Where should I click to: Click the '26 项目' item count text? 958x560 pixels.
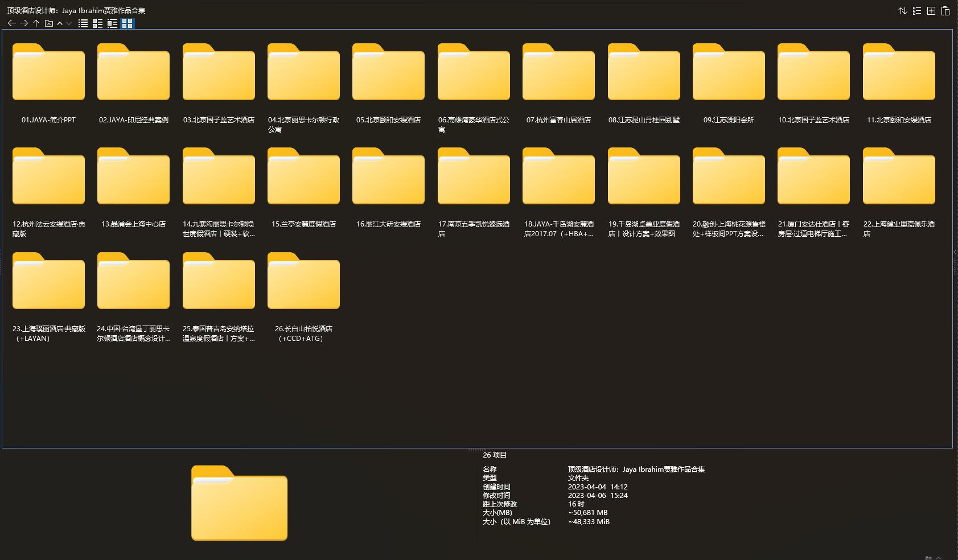pos(495,455)
